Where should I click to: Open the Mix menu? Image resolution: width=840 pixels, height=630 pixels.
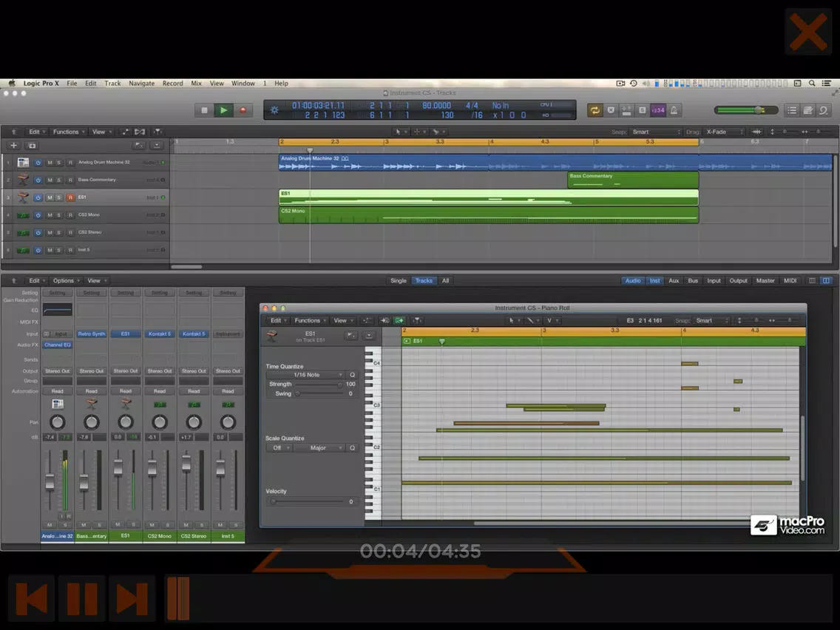coord(196,84)
